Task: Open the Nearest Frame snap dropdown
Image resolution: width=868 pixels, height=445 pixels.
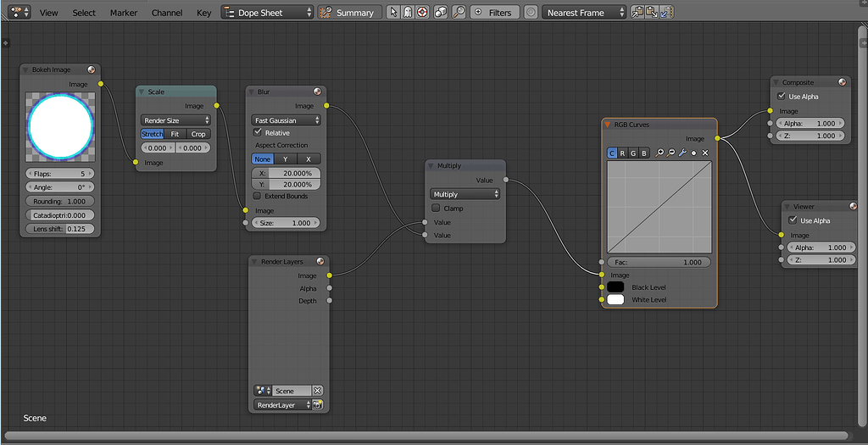Action: tap(584, 12)
